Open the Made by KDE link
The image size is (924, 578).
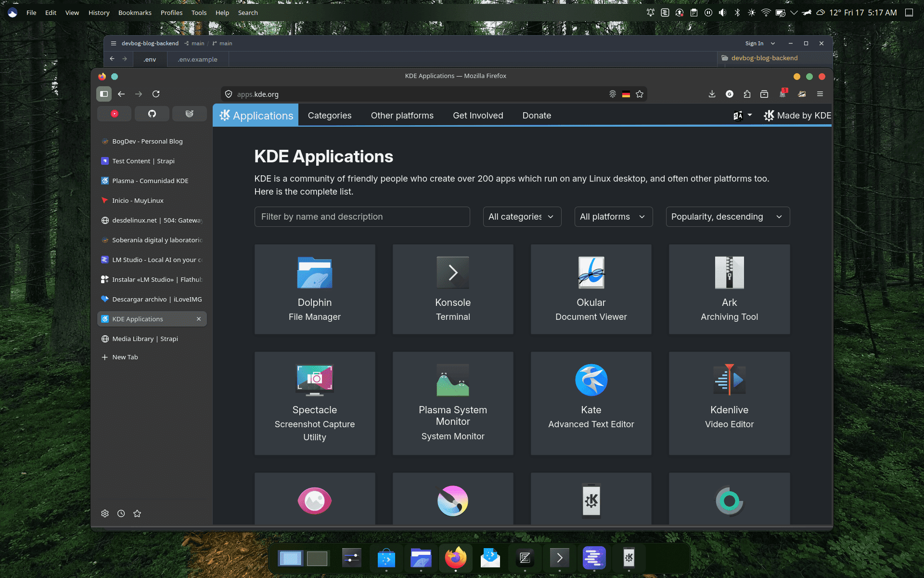(x=797, y=116)
